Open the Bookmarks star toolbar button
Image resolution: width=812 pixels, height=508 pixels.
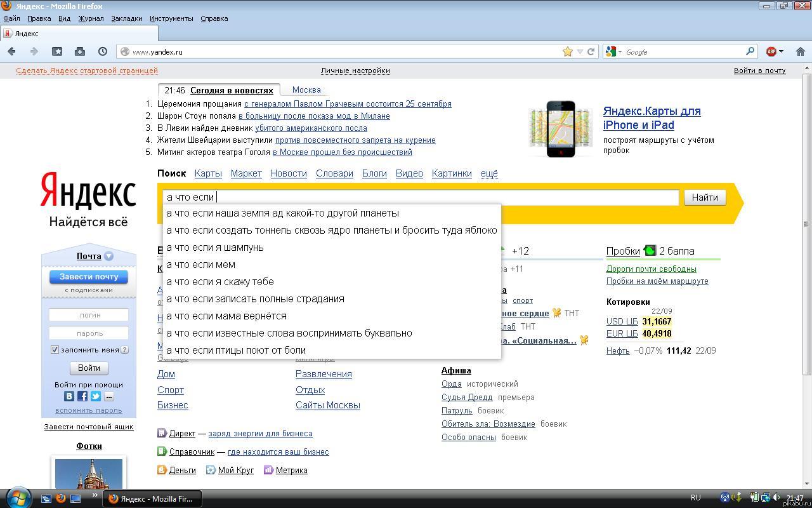click(57, 51)
